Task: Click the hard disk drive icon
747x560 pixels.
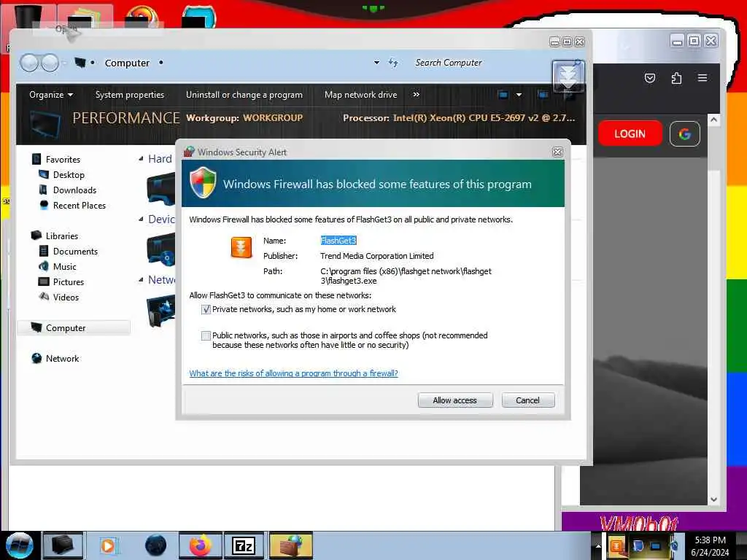Action: (x=161, y=189)
